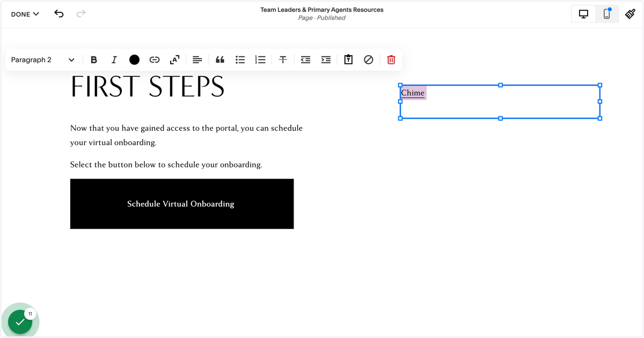Create a numbered list
The height and width of the screenshot is (338, 644).
coord(260,60)
